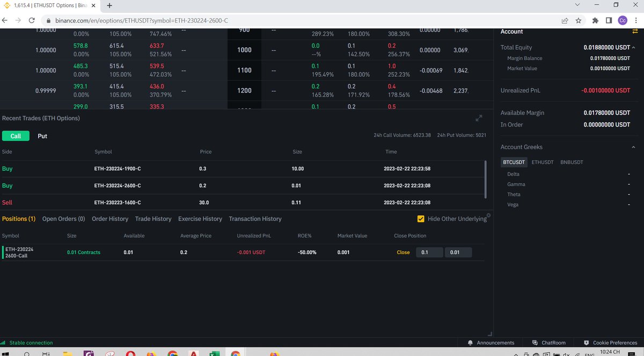Select the 1000 strike price row
This screenshot has height=356, width=644.
pos(245,50)
